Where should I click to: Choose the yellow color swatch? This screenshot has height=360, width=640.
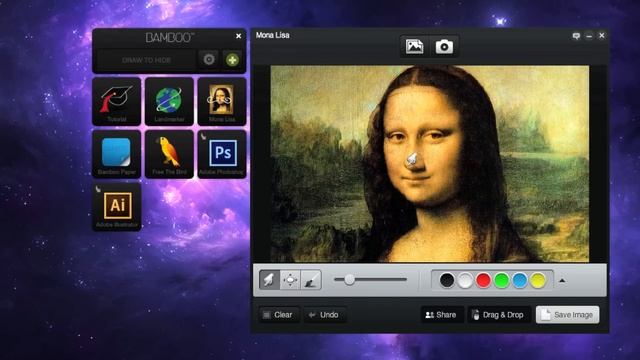[538, 280]
